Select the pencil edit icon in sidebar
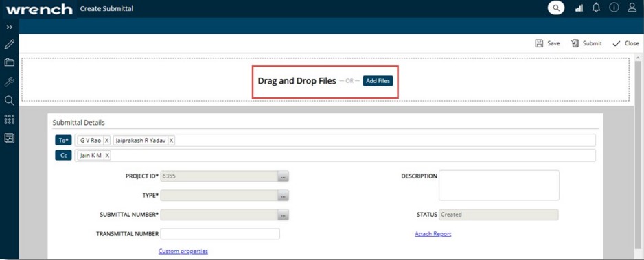Image resolution: width=644 pixels, height=260 pixels. pyautogui.click(x=9, y=45)
